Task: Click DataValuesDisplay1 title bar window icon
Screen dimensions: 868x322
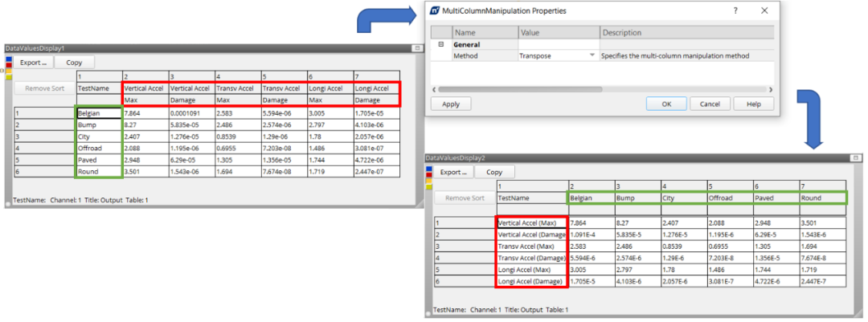Action: tap(416, 48)
